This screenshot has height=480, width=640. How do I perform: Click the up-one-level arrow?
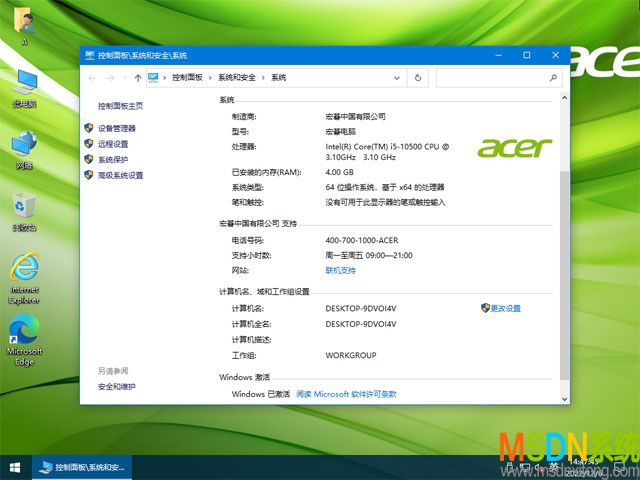[138, 78]
